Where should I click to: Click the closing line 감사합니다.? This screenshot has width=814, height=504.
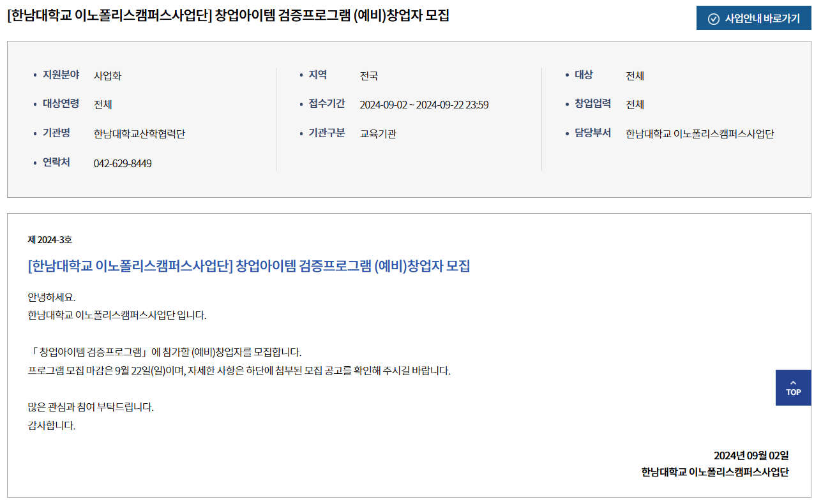(x=52, y=426)
